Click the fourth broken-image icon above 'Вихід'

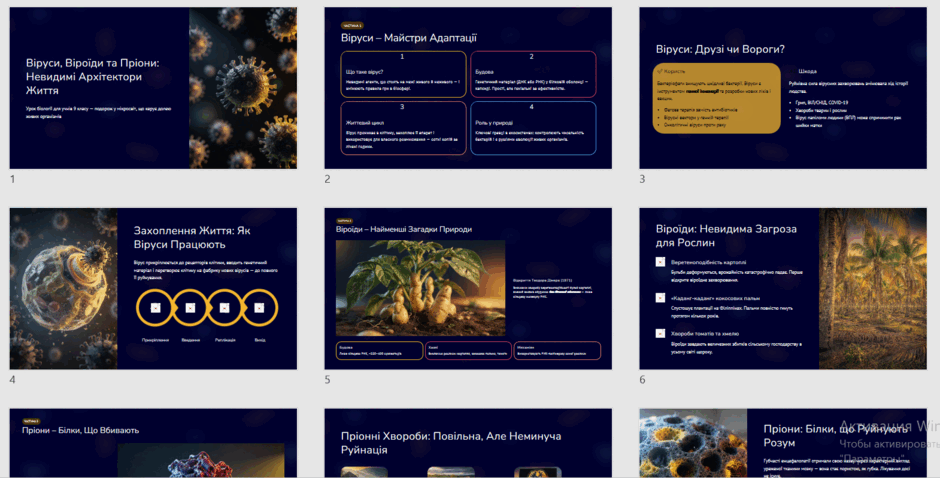(259, 308)
